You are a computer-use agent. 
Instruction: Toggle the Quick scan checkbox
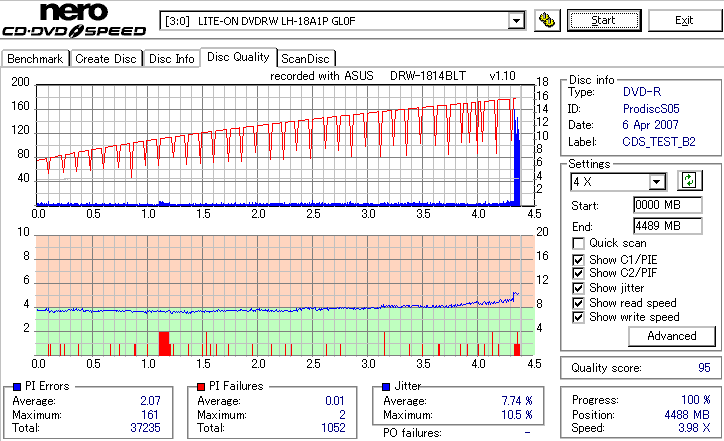tap(578, 243)
